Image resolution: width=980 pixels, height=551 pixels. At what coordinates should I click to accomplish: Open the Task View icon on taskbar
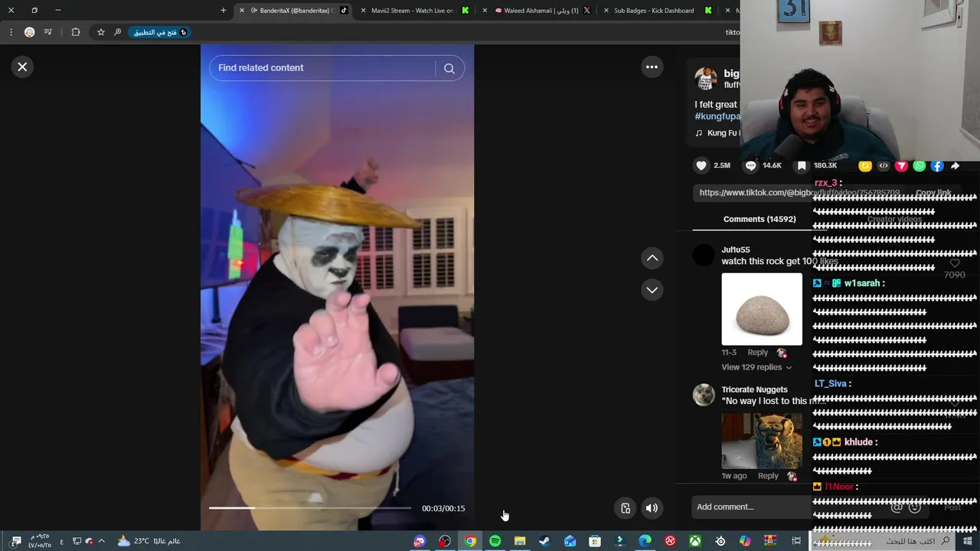(796, 541)
